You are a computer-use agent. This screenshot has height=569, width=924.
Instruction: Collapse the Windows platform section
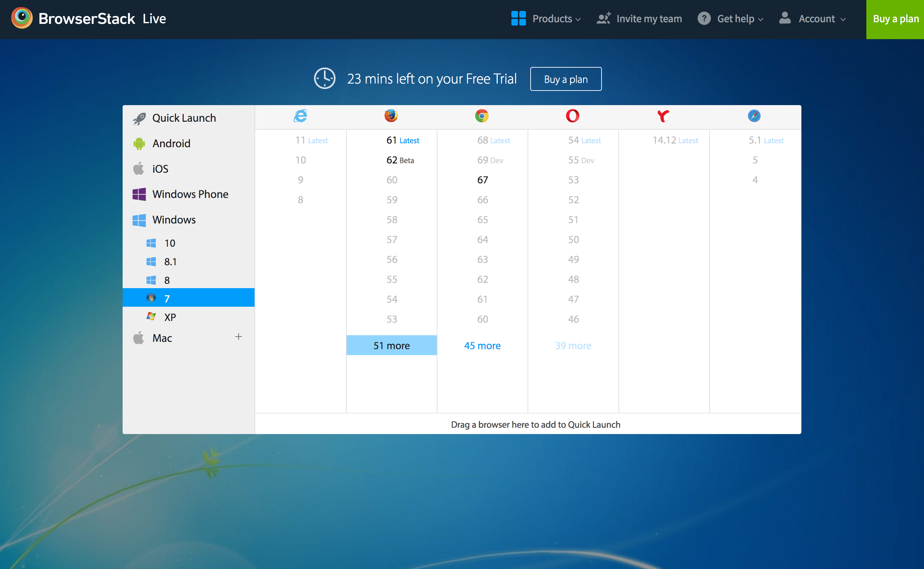188,220
